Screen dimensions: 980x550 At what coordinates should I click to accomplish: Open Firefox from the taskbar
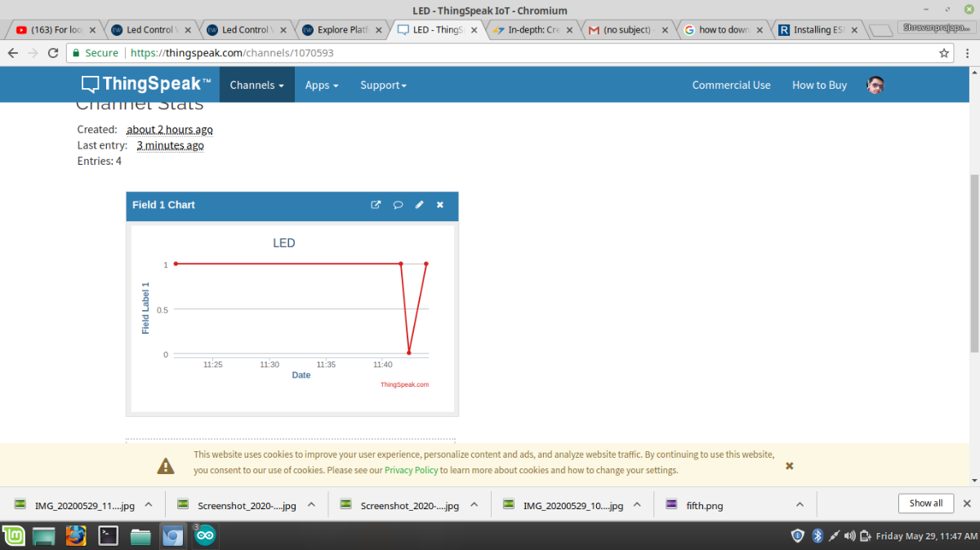coord(76,536)
